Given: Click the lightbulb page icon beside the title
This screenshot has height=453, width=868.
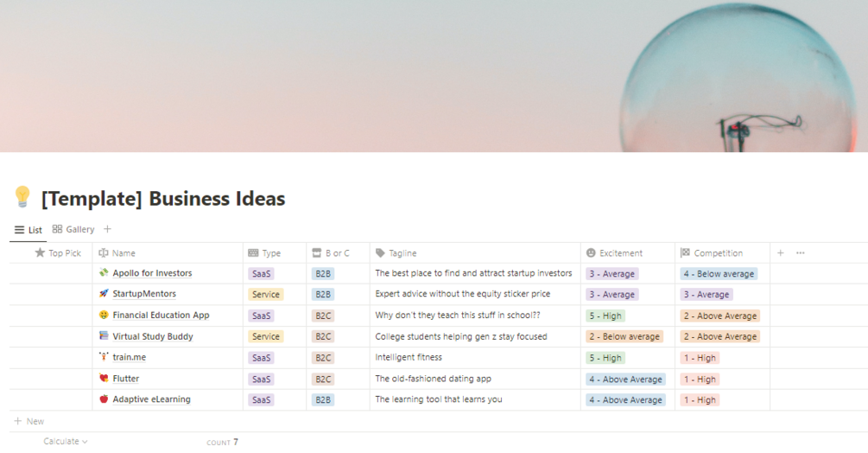Looking at the screenshot, I should point(22,197).
